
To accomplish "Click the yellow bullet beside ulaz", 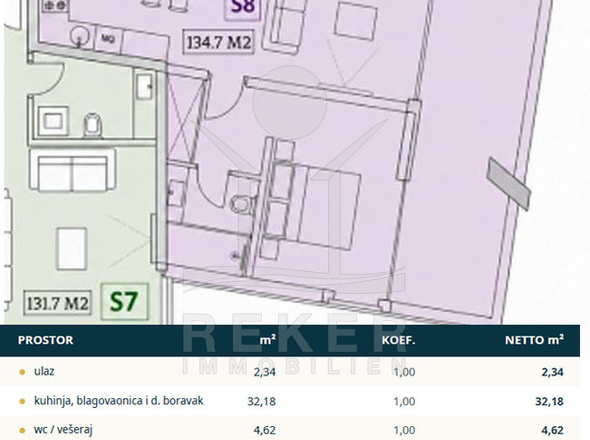I will click(22, 372).
